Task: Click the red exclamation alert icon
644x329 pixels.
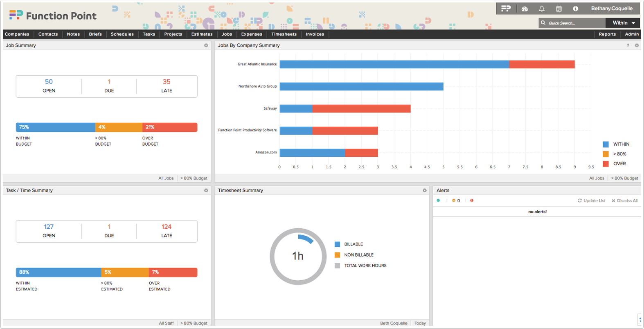Action: pos(472,201)
